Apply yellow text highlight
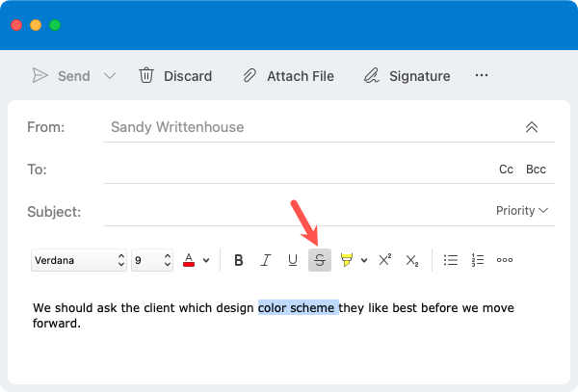 click(347, 260)
